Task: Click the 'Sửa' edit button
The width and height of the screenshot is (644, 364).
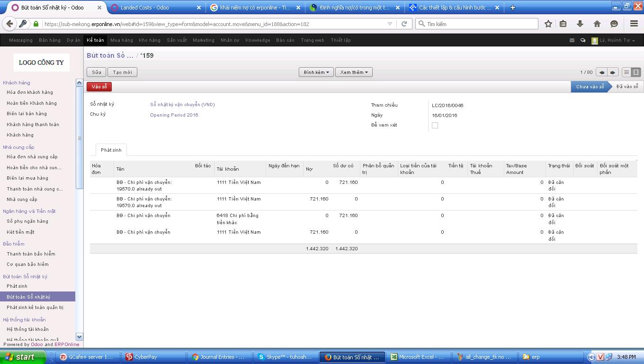Action: tap(96, 72)
